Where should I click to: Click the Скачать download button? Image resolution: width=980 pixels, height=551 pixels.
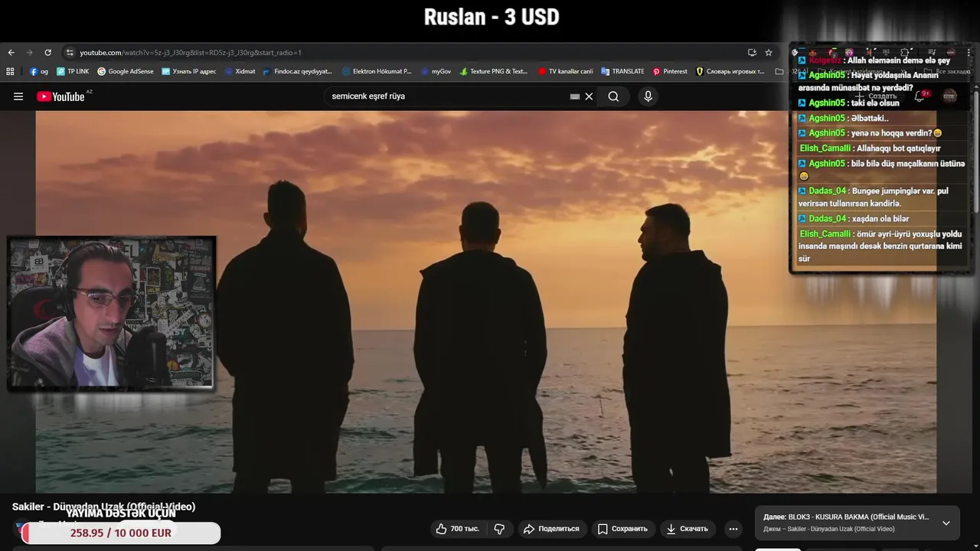688,529
